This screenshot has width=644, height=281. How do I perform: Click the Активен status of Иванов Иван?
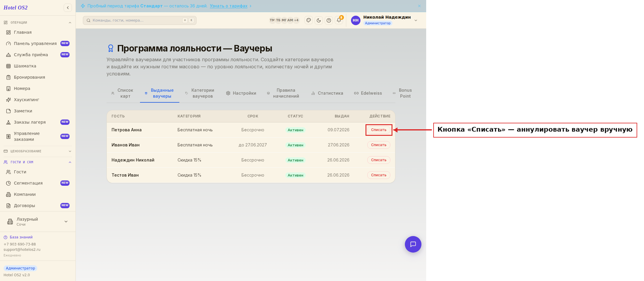[295, 145]
